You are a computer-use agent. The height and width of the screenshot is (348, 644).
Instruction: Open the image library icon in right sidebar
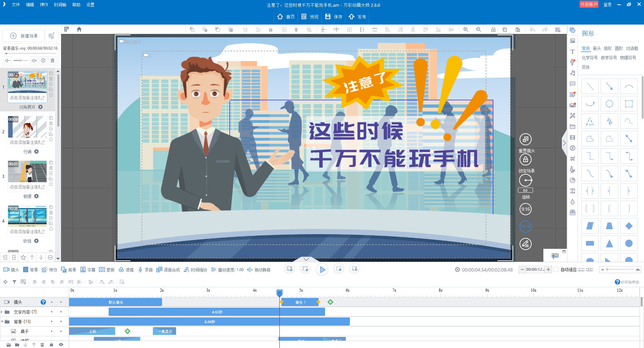(x=573, y=41)
